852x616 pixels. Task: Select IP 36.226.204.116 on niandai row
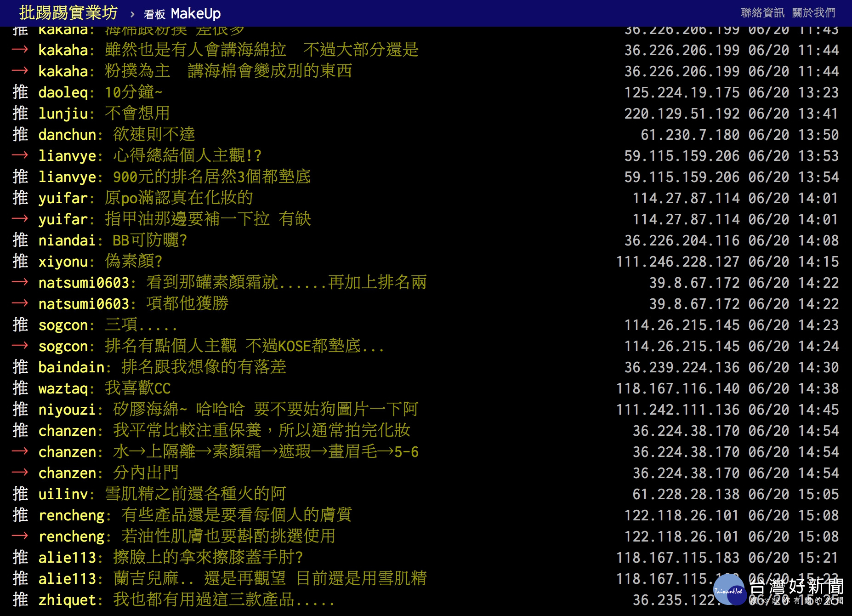[x=682, y=240]
